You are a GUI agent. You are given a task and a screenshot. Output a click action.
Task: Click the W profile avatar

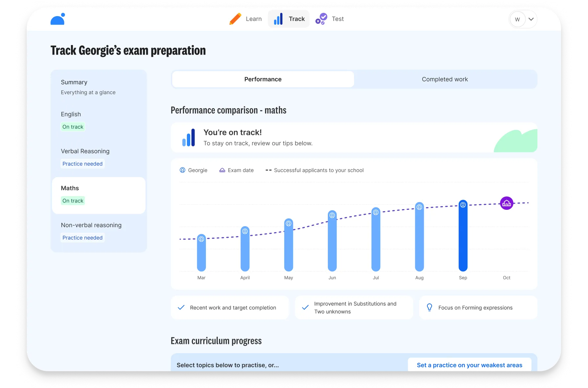[517, 19]
